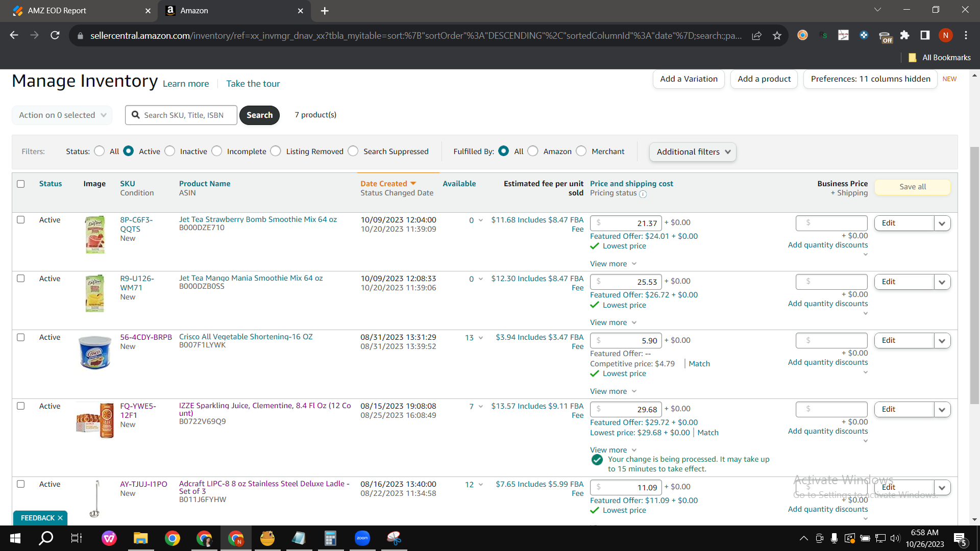Select Inactive status filter
The image size is (980, 551).
point(170,151)
